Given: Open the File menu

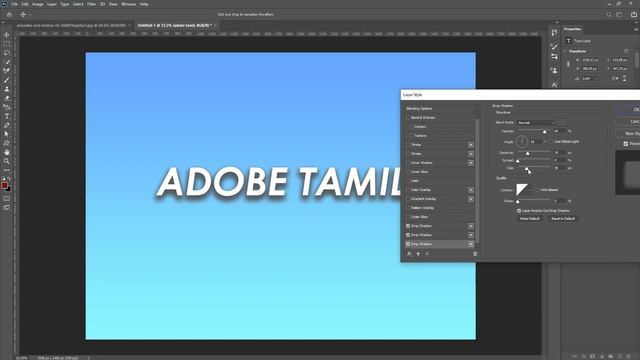Looking at the screenshot, I should [x=14, y=4].
